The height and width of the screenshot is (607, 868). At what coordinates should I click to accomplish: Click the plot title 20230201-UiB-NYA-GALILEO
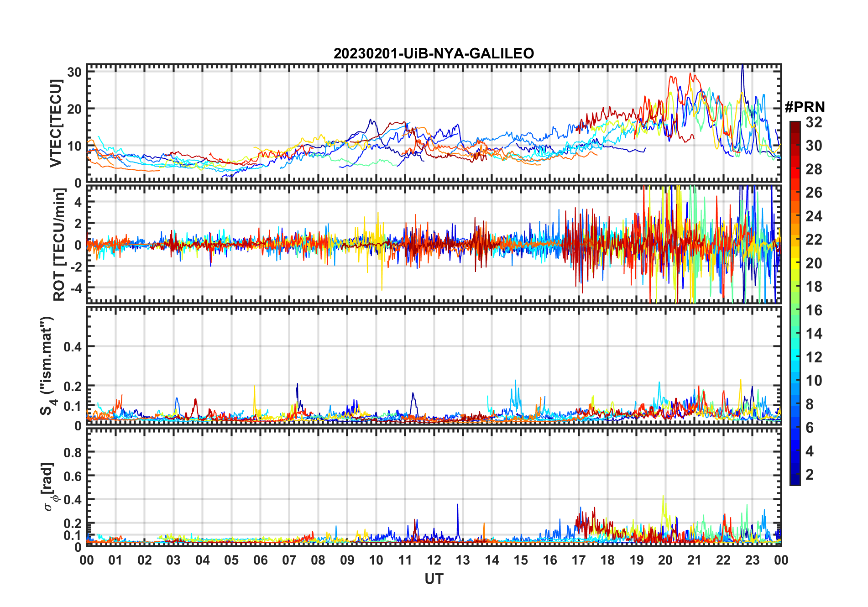(434, 53)
